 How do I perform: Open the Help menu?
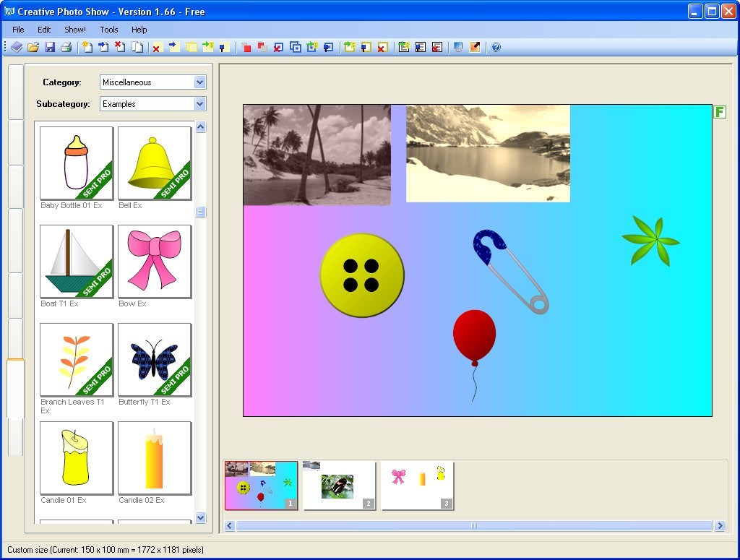click(139, 30)
